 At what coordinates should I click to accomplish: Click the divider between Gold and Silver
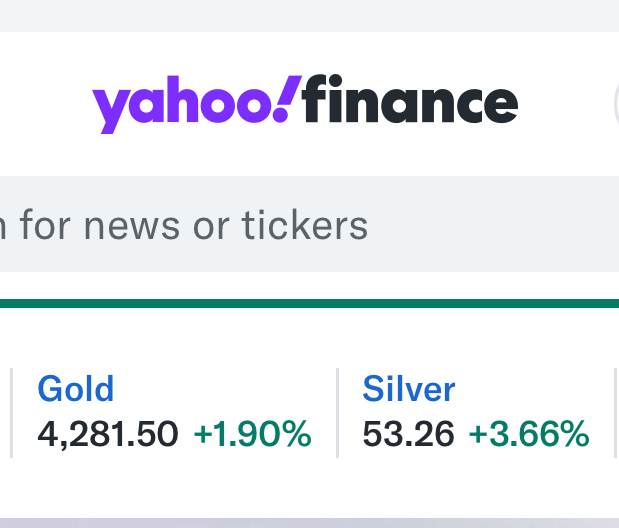(x=337, y=412)
